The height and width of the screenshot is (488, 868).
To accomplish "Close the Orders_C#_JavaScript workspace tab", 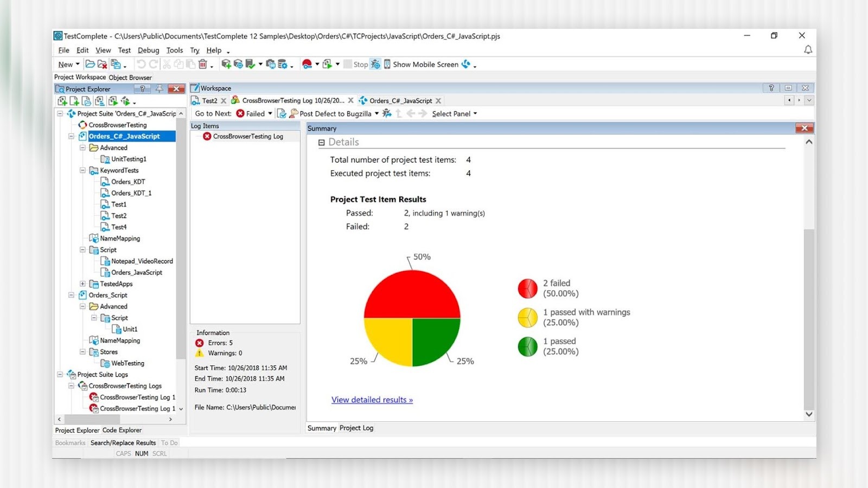I will (x=438, y=101).
